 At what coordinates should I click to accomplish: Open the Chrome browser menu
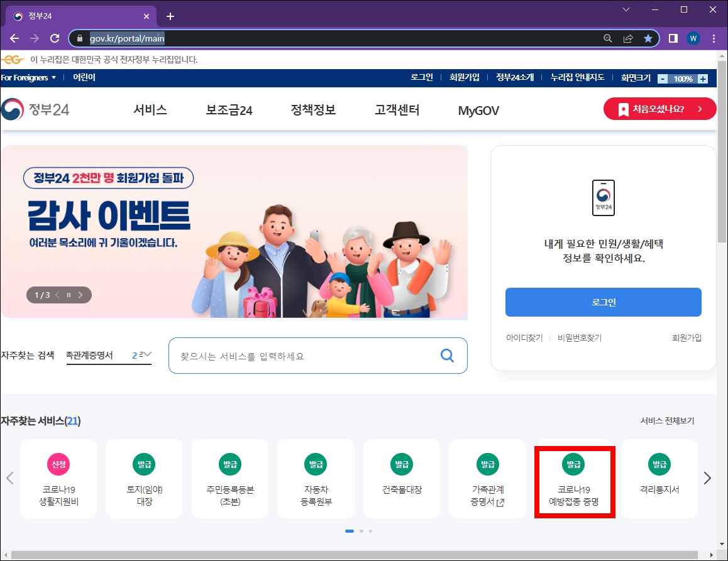(714, 38)
